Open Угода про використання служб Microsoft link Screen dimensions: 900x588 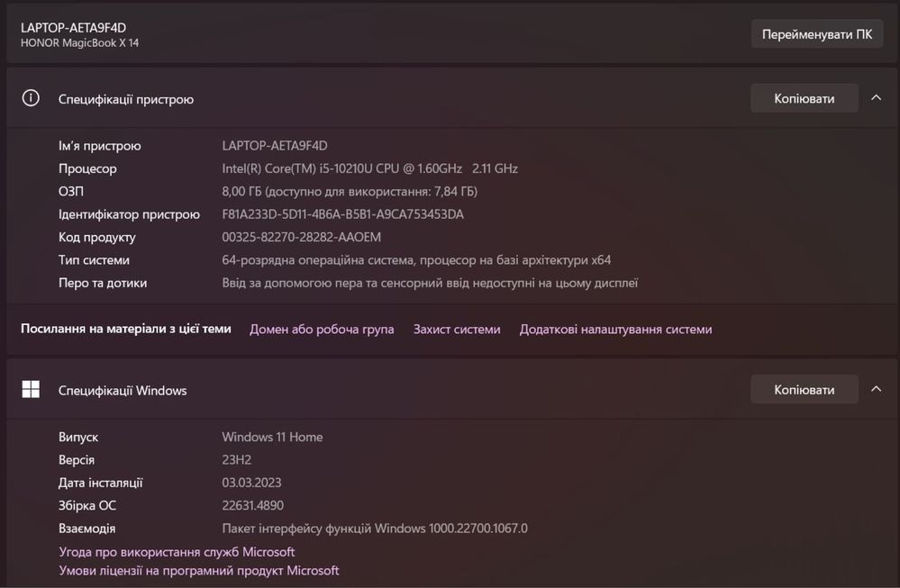coord(177,552)
